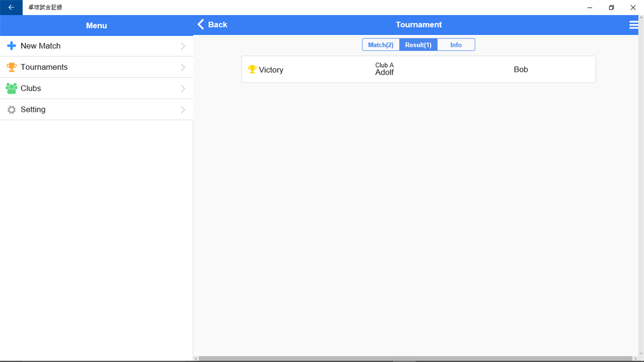Click the gray gear Setting icon
This screenshot has height=362, width=644.
pyautogui.click(x=12, y=109)
